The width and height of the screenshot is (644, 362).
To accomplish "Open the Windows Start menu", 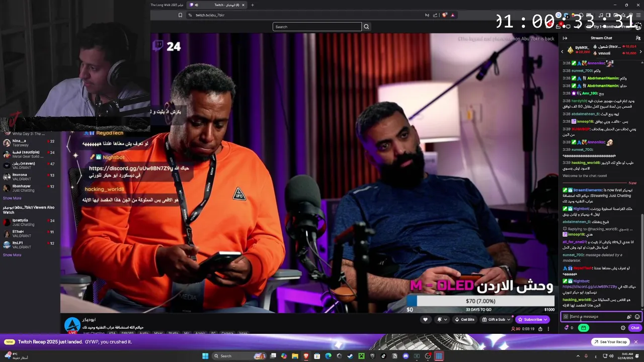I will [205, 356].
